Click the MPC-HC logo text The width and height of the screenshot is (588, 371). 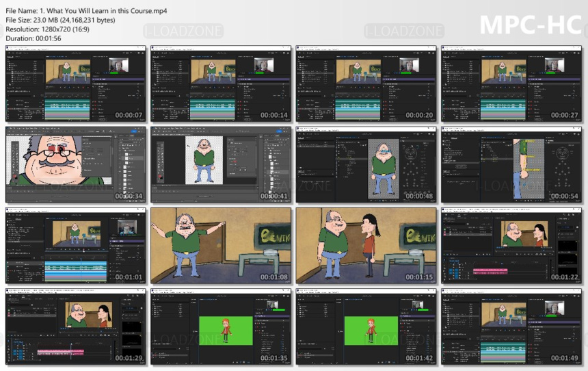pos(531,25)
